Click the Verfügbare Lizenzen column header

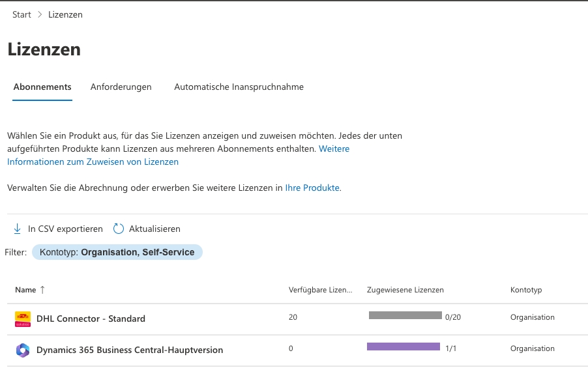(320, 290)
